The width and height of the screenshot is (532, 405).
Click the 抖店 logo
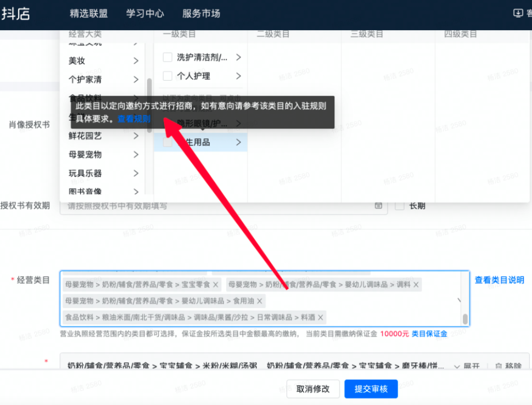click(15, 14)
